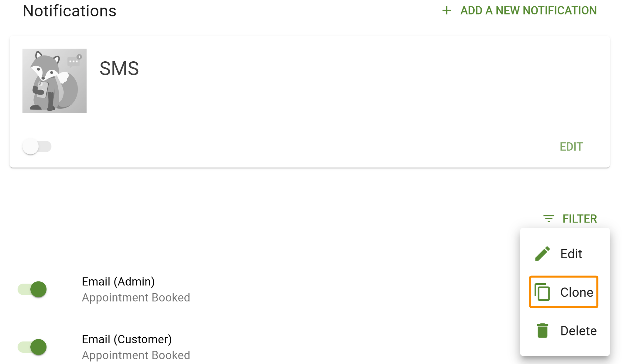Select Edit from the context menu

click(x=565, y=254)
